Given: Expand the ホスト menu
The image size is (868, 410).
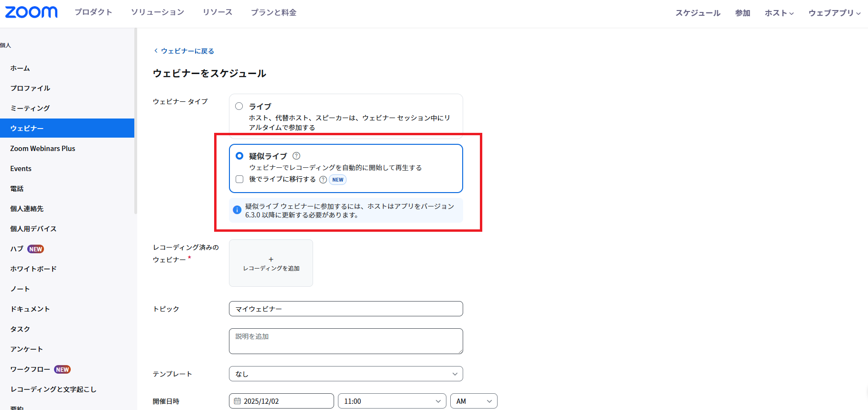Looking at the screenshot, I should click(779, 13).
